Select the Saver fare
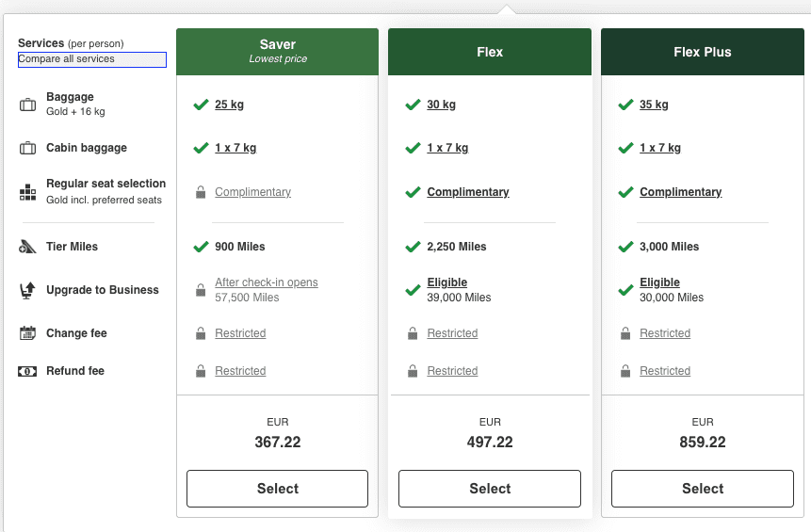 point(277,489)
